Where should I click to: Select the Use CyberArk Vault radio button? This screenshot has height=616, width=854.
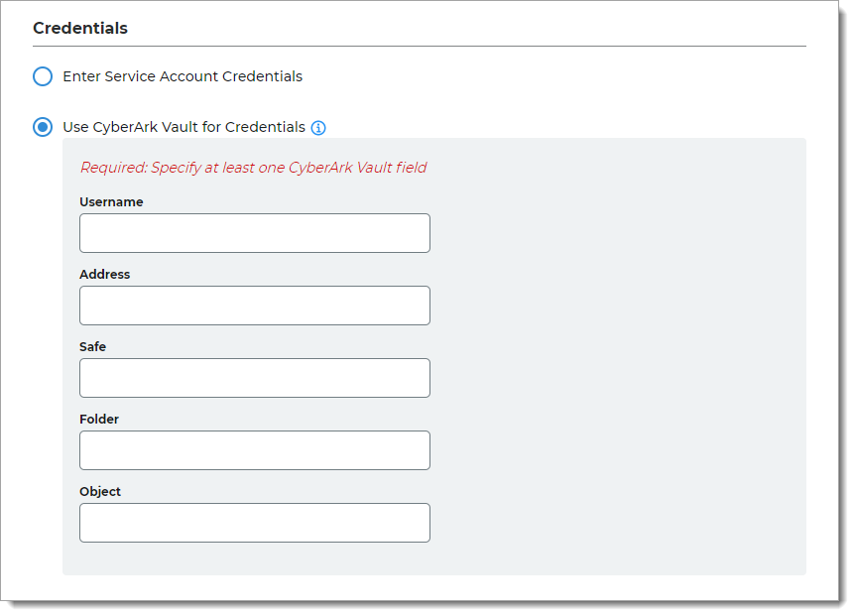tap(43, 127)
